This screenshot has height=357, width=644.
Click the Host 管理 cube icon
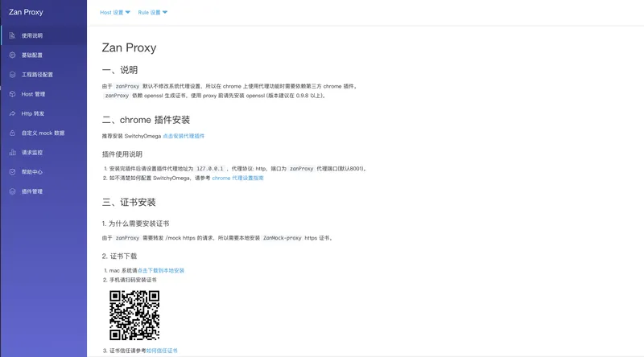tap(12, 94)
